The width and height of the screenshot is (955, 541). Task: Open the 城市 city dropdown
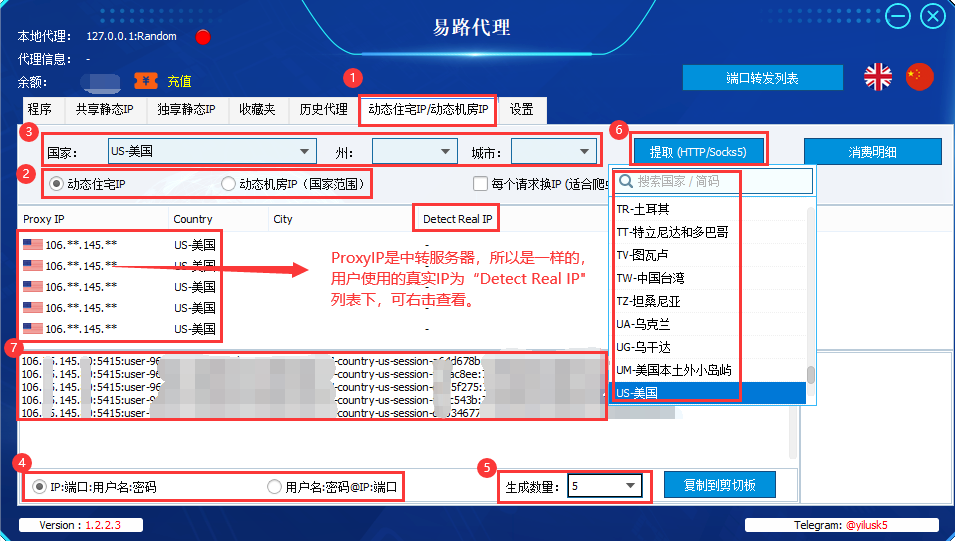click(553, 151)
